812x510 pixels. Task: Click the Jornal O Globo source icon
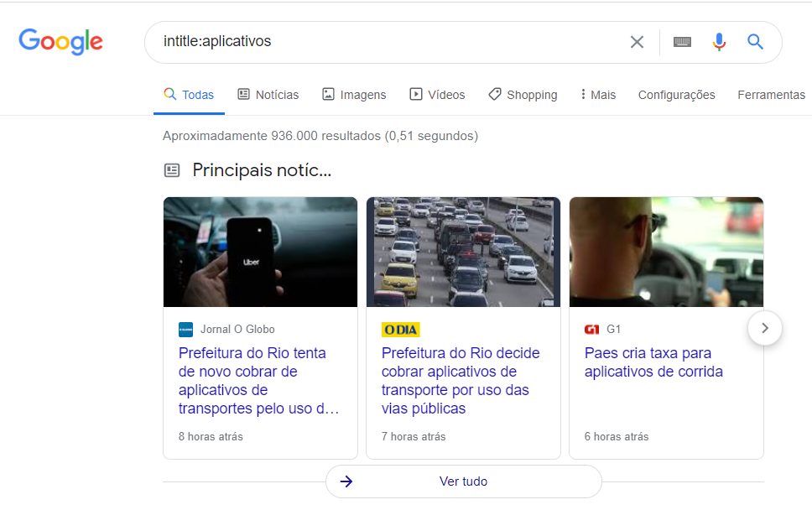click(186, 330)
